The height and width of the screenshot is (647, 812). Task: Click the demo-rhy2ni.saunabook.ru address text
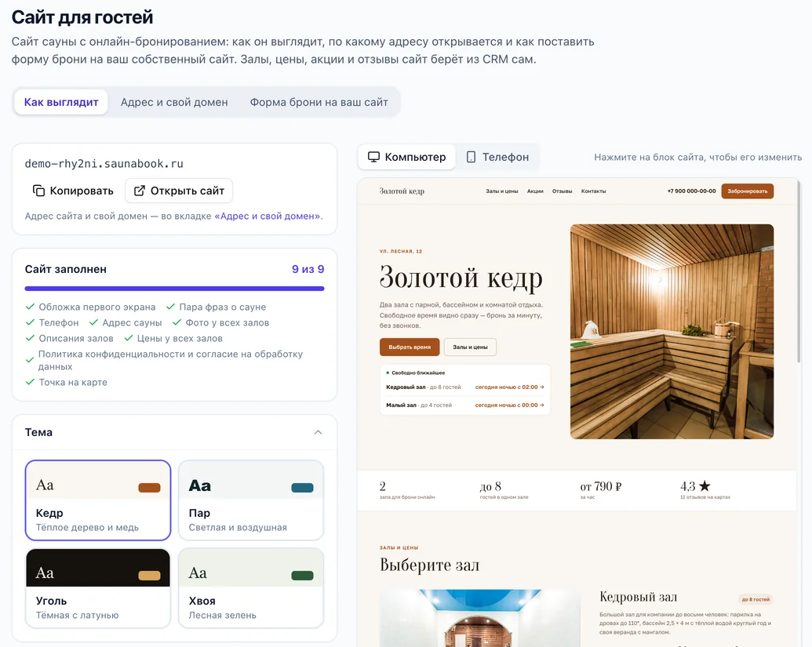pyautogui.click(x=104, y=164)
